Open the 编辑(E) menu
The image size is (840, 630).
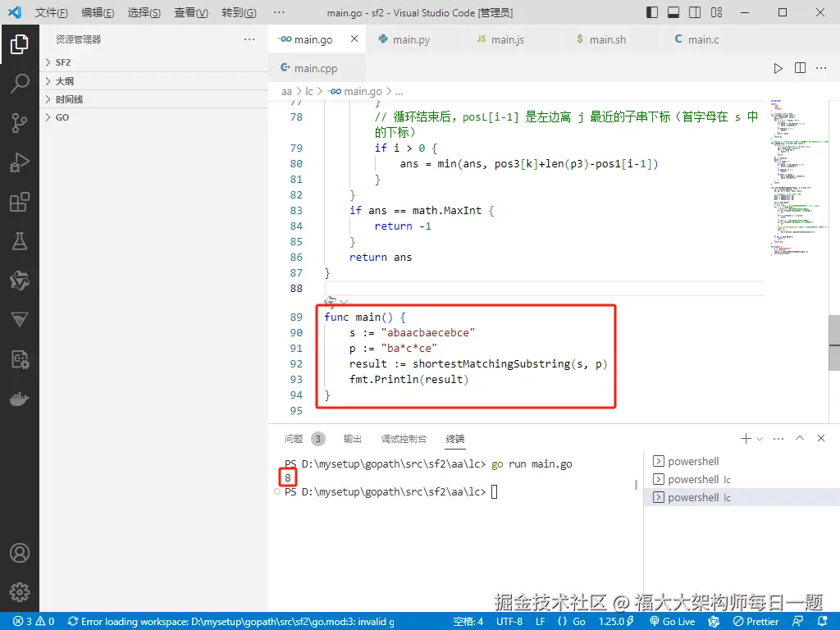click(98, 12)
